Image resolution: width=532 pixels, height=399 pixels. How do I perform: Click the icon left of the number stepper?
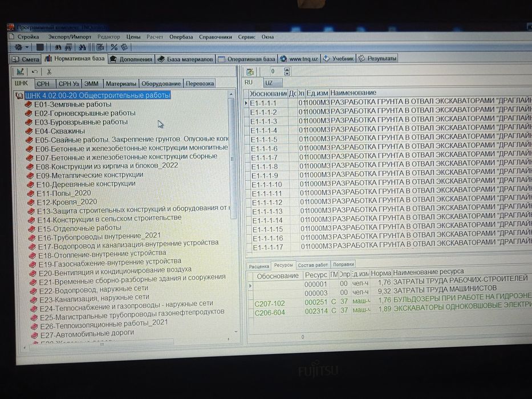coord(250,72)
